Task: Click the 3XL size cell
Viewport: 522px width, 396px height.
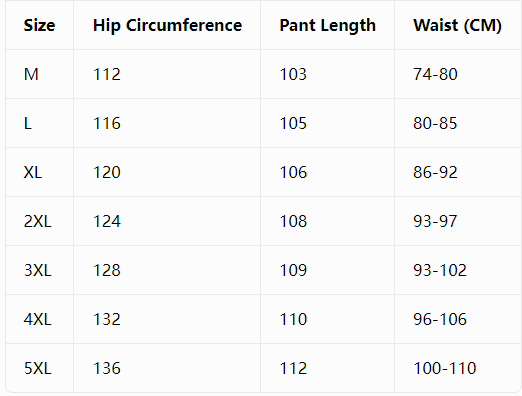Action: tap(39, 270)
